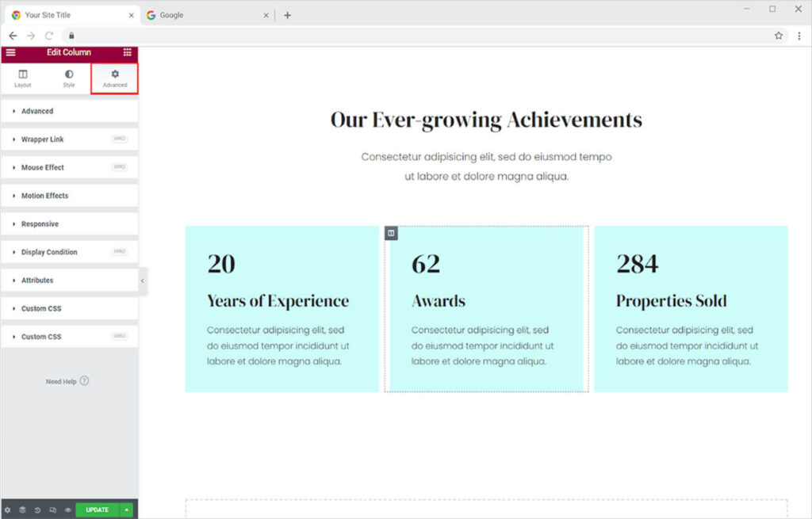Expand the Advanced section
The height and width of the screenshot is (519, 812).
point(37,112)
